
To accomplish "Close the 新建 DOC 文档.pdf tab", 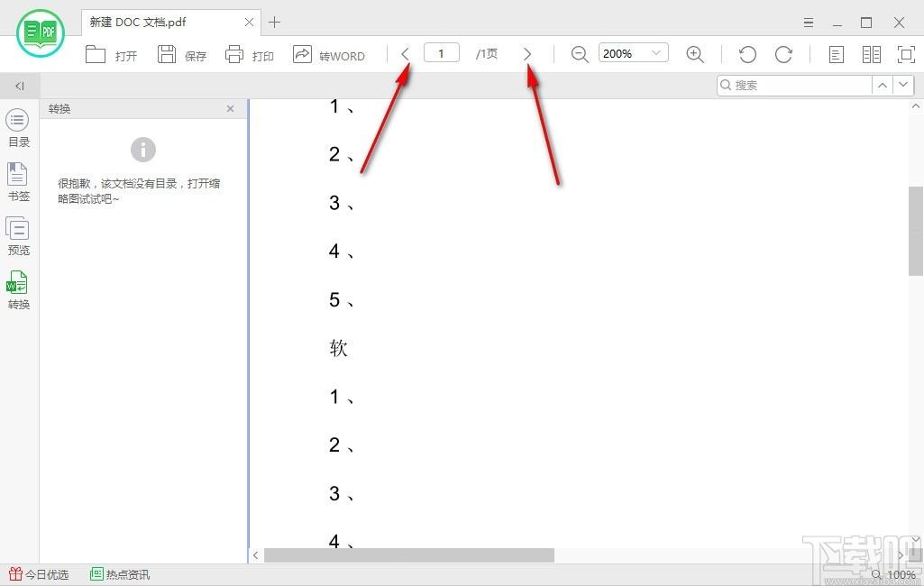I will coord(250,23).
